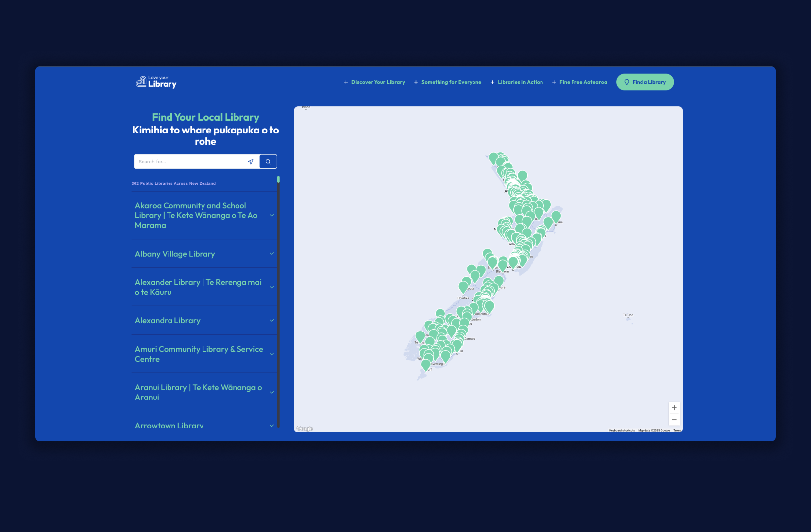This screenshot has height=532, width=811.
Task: Expand the Alexandra Library chevron
Action: [272, 321]
